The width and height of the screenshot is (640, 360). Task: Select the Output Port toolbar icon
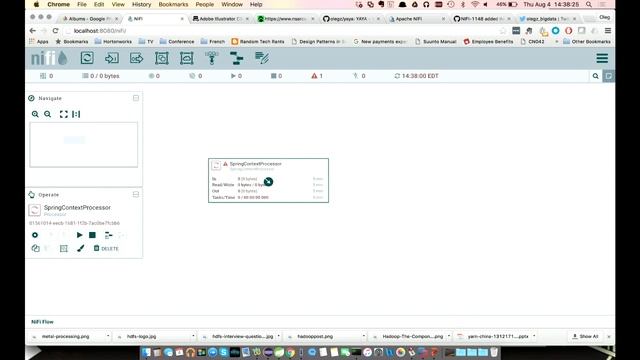[x=136, y=58]
